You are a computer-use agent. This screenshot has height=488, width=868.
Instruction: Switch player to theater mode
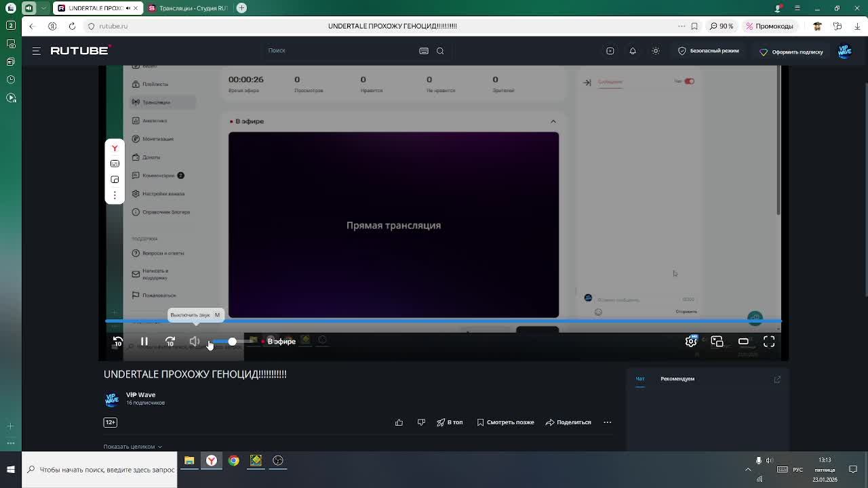[x=743, y=342]
